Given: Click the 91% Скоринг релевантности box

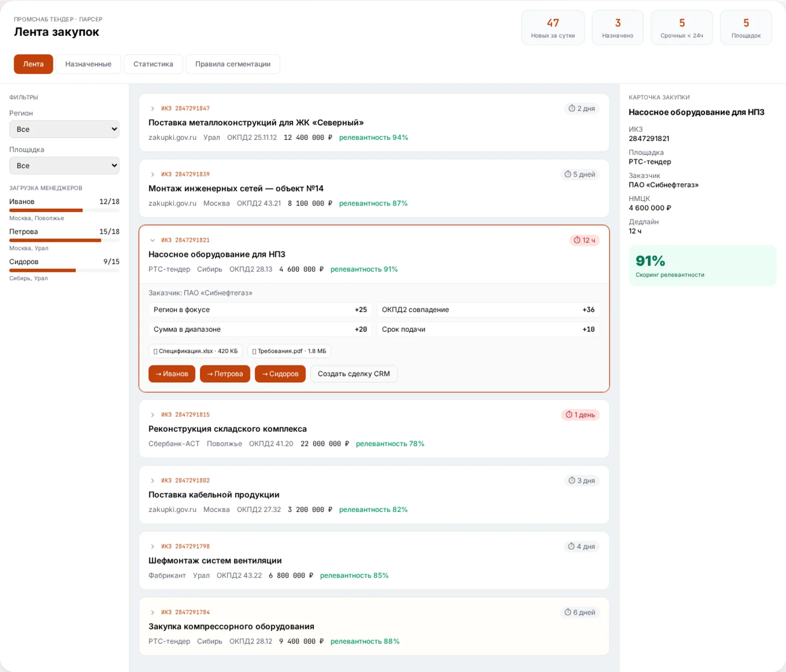Looking at the screenshot, I should [702, 266].
